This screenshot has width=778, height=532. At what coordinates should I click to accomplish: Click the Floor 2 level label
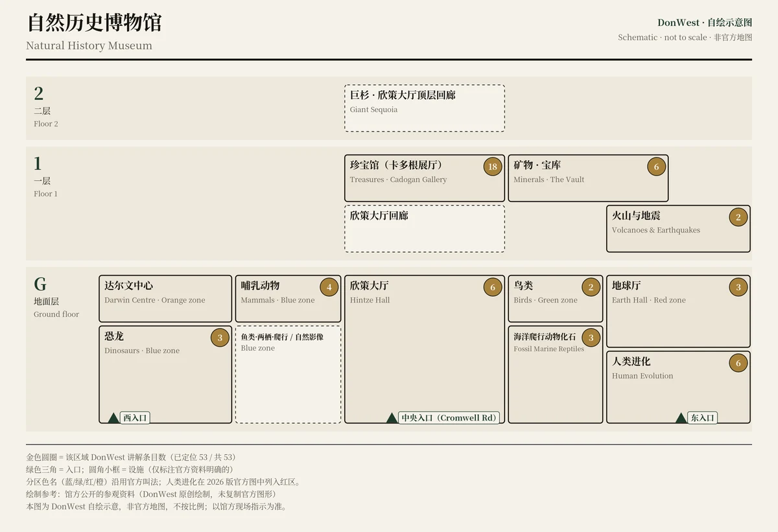[x=46, y=124]
